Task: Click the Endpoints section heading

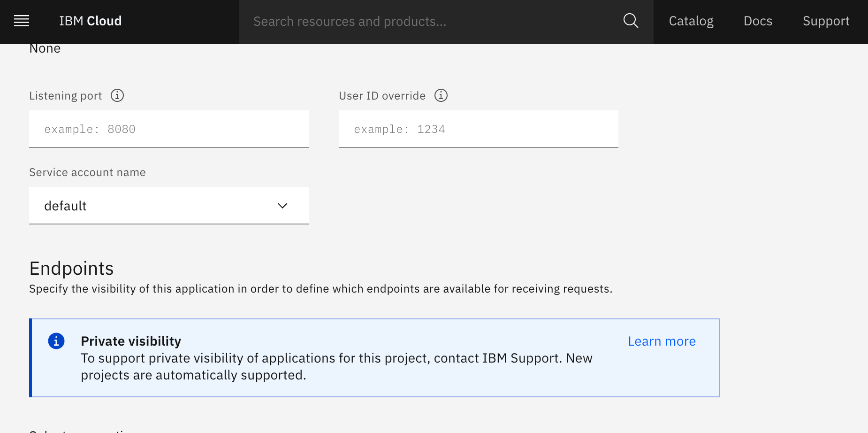Action: pyautogui.click(x=71, y=269)
